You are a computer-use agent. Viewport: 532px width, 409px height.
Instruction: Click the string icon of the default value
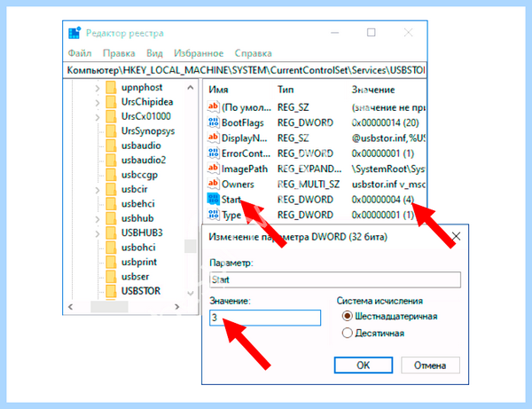point(213,107)
